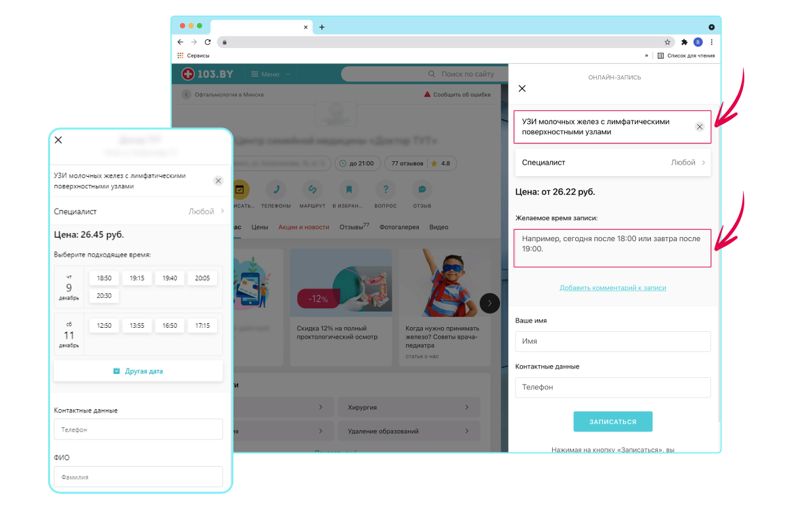This screenshot has width=812, height=510.
Task: Click the desired appointment time text area
Action: pyautogui.click(x=612, y=247)
